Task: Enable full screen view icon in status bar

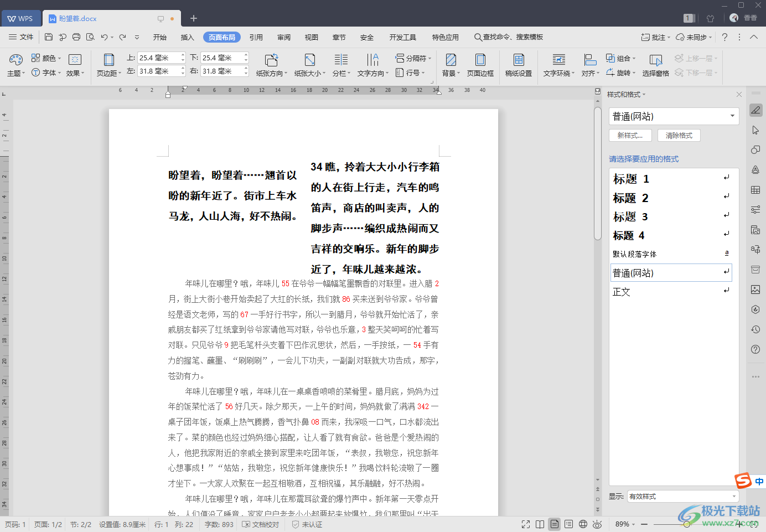Action: 526,524
